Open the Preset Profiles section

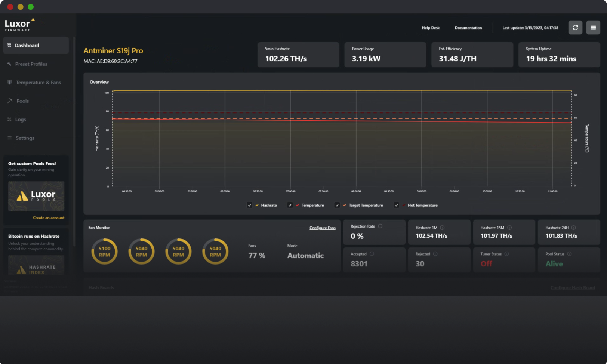(x=31, y=64)
